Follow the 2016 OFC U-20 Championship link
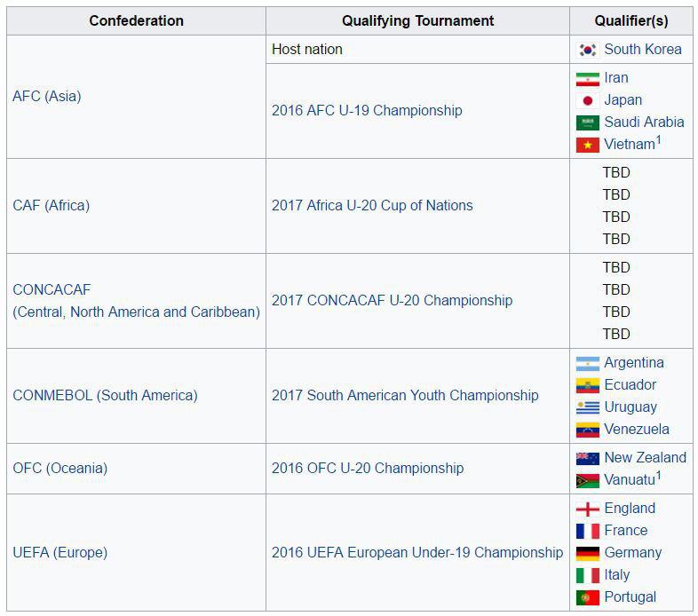Image resolution: width=698 pixels, height=616 pixels. coord(368,469)
